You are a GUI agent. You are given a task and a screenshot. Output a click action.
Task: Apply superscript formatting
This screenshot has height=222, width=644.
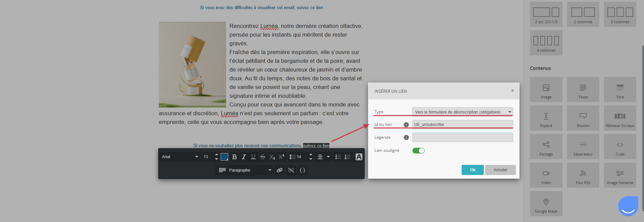pyautogui.click(x=282, y=157)
